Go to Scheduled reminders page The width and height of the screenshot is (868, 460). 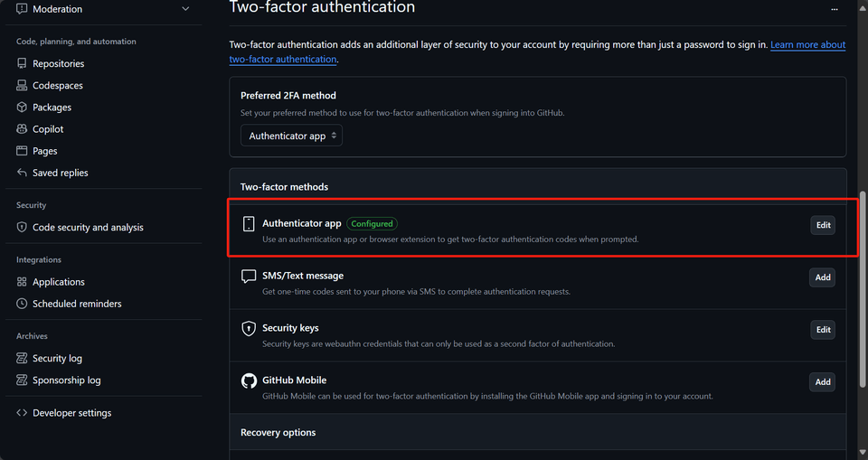(77, 304)
